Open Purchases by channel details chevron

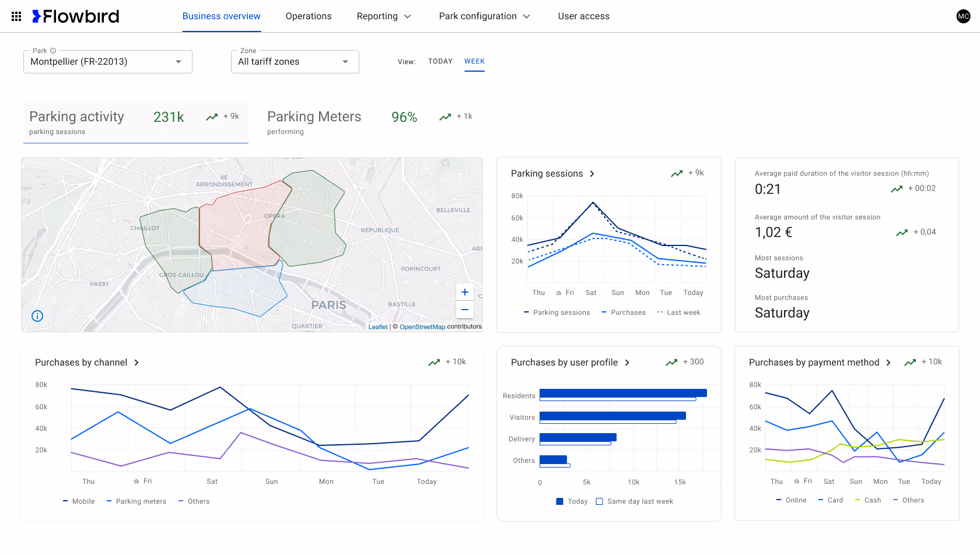click(136, 363)
